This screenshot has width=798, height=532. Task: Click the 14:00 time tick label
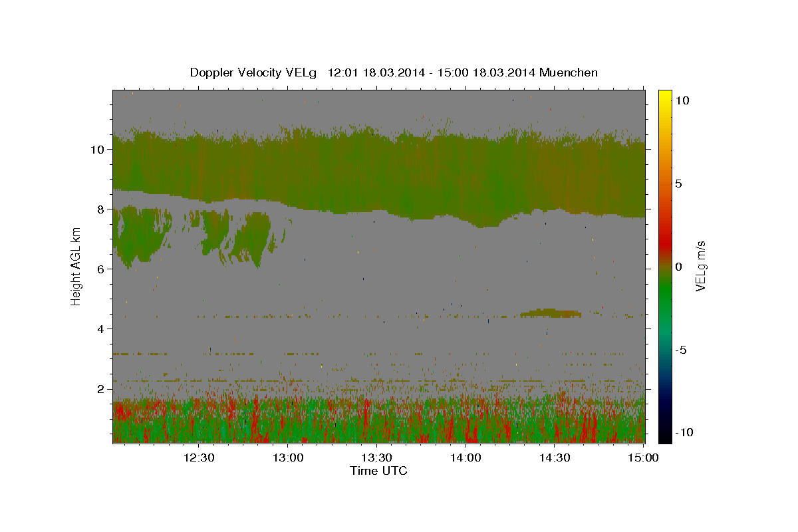pos(465,458)
